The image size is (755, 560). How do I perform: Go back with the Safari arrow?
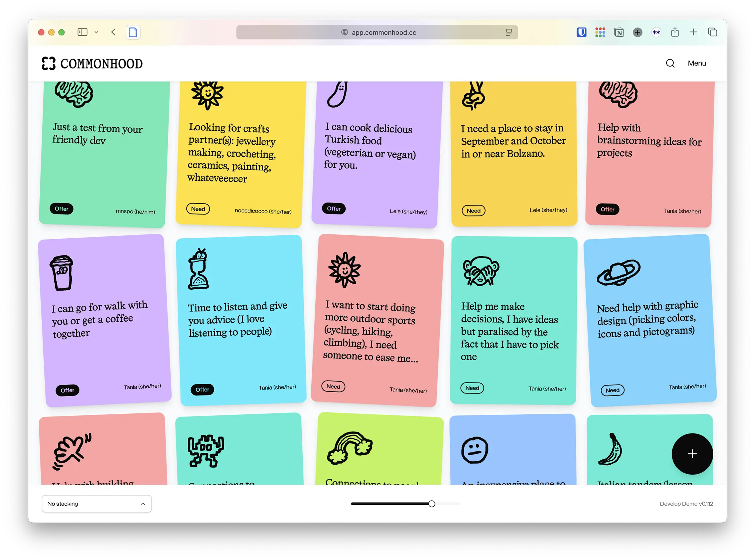click(114, 32)
